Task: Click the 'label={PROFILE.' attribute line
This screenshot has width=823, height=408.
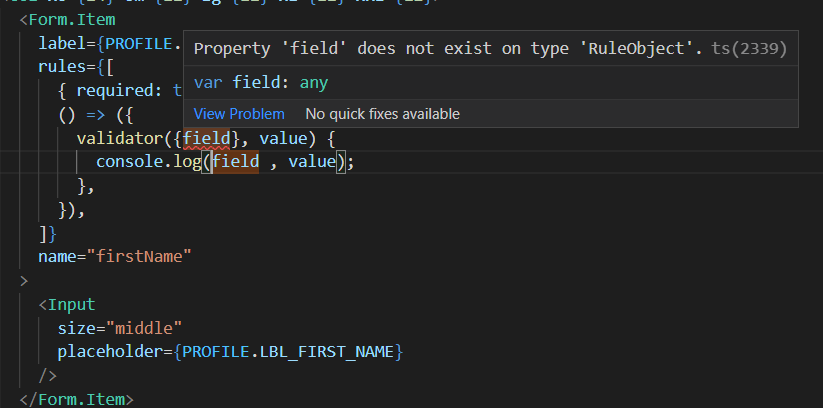Action: (x=110, y=44)
